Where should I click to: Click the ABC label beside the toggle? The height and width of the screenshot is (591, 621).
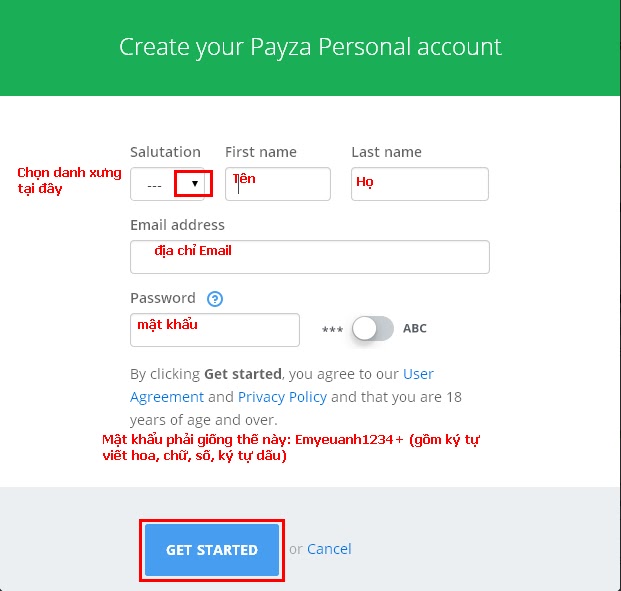click(x=415, y=328)
